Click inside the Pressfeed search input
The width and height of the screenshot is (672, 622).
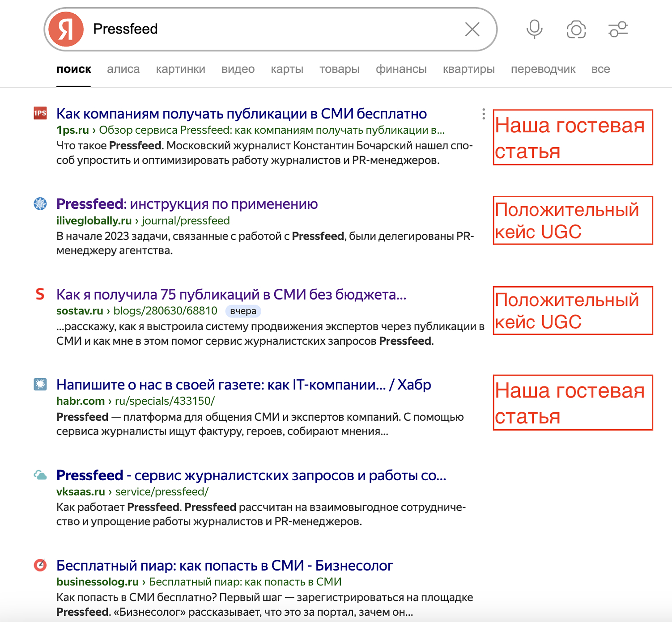click(x=268, y=30)
